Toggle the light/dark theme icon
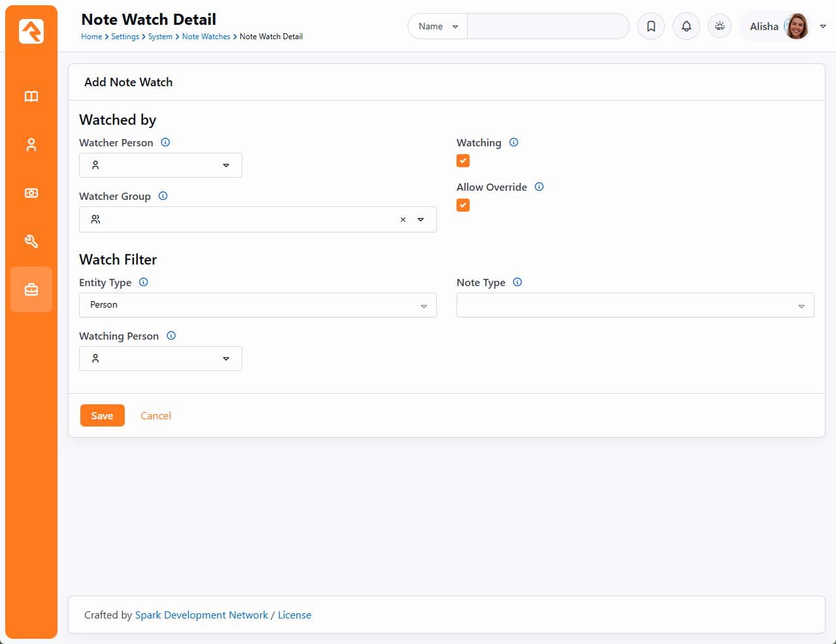The height and width of the screenshot is (644, 836). [x=720, y=27]
